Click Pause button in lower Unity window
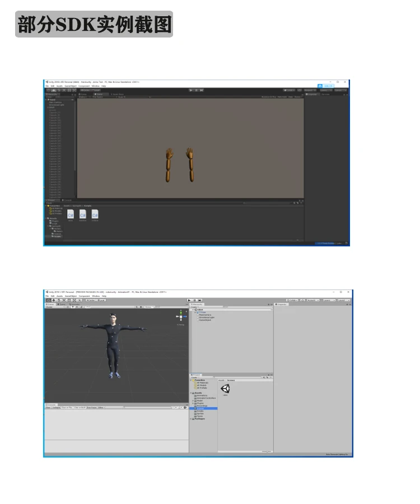Viewport: 420px width, 504px height. pos(194,300)
